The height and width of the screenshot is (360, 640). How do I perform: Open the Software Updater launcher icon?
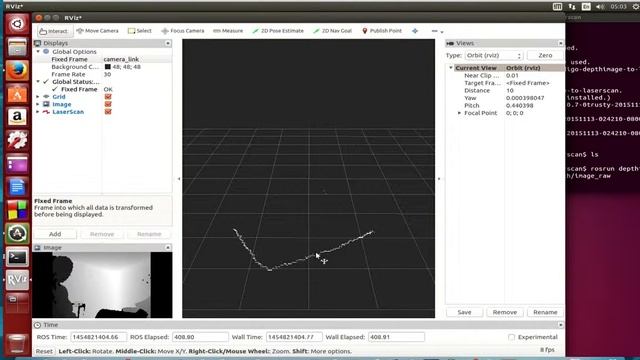coord(17,233)
